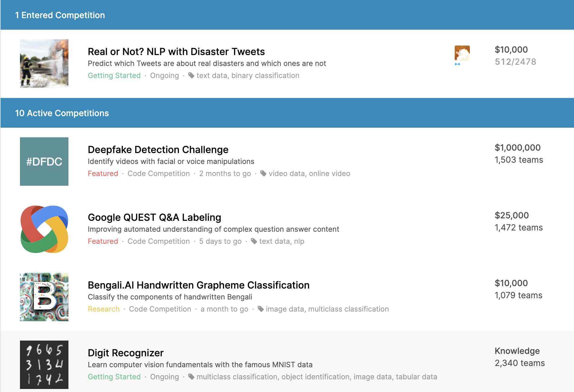Open the Google QUEST Q&A Labeling competition
This screenshot has height=392, width=574.
pyautogui.click(x=154, y=217)
